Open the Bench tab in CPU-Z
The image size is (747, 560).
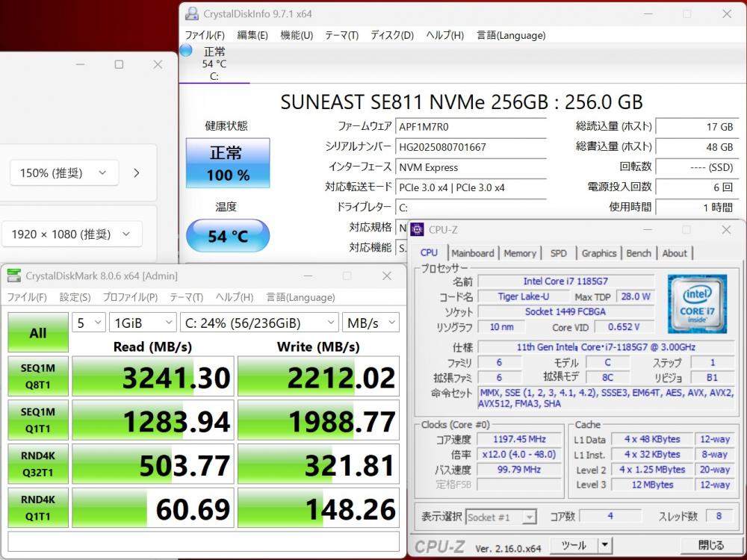(x=638, y=253)
